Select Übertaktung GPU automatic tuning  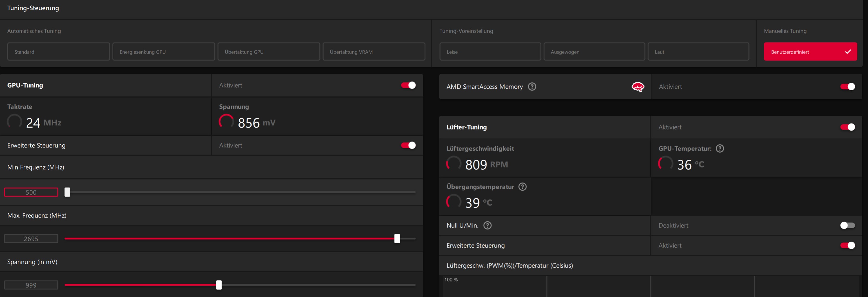click(268, 51)
